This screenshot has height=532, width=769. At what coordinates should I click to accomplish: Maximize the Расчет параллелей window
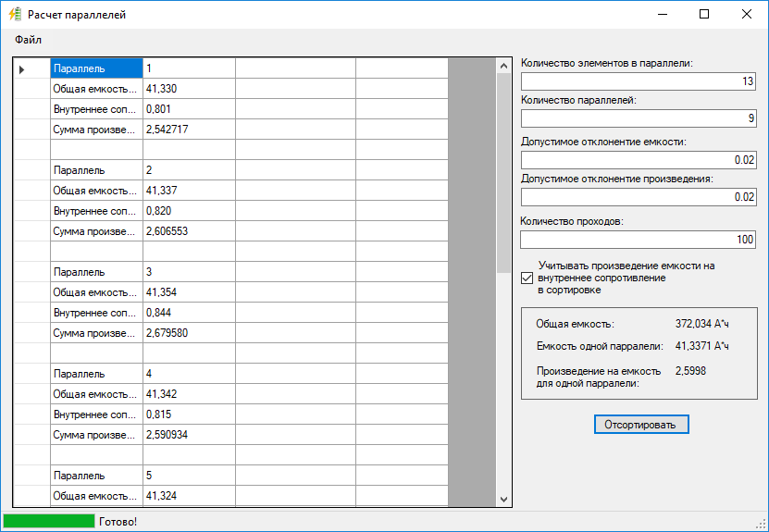point(703,15)
